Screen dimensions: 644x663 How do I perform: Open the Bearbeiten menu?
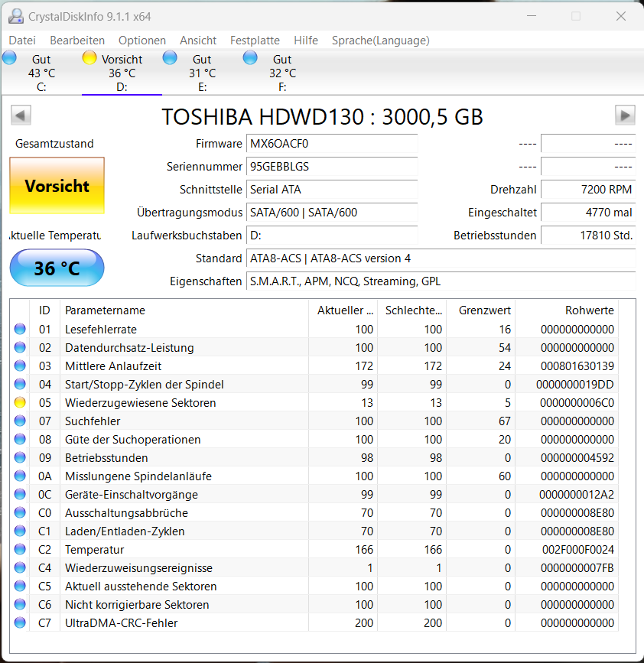pyautogui.click(x=77, y=41)
